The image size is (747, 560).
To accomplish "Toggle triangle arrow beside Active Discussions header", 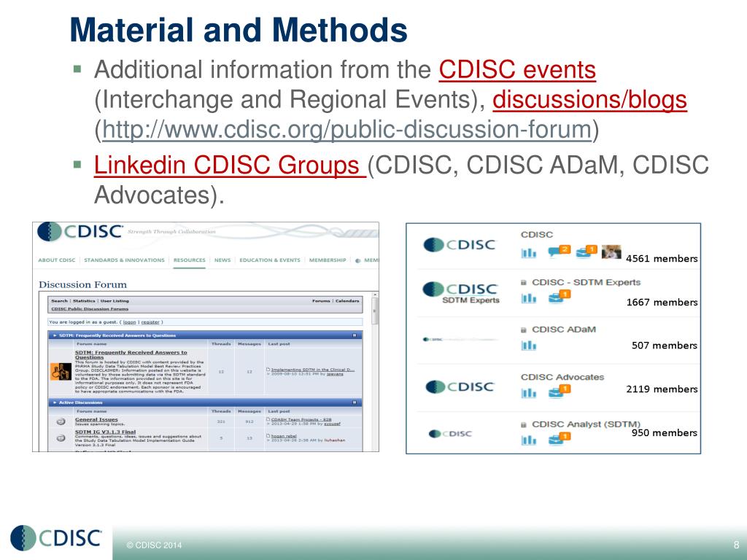I will [55, 402].
